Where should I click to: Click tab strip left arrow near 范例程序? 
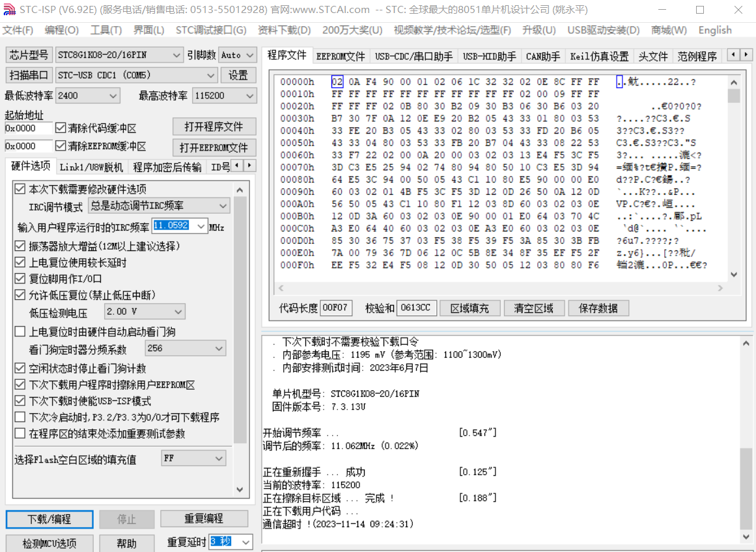[733, 55]
